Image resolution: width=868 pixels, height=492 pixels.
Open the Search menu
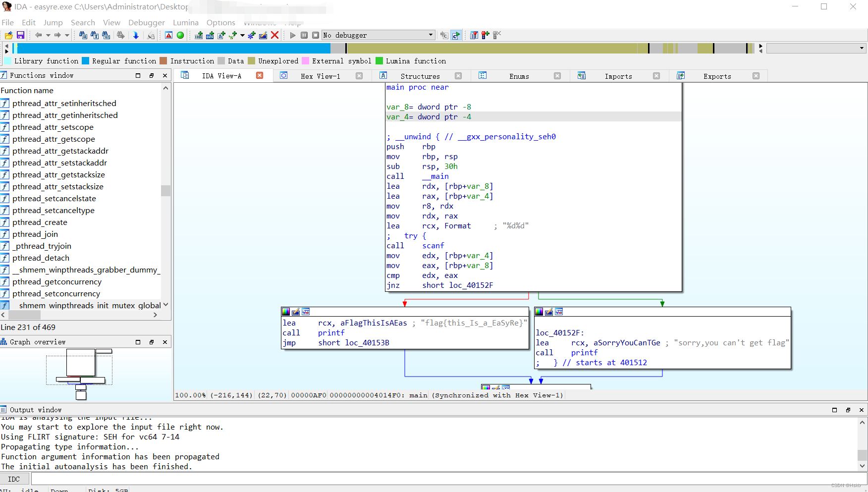click(x=83, y=23)
